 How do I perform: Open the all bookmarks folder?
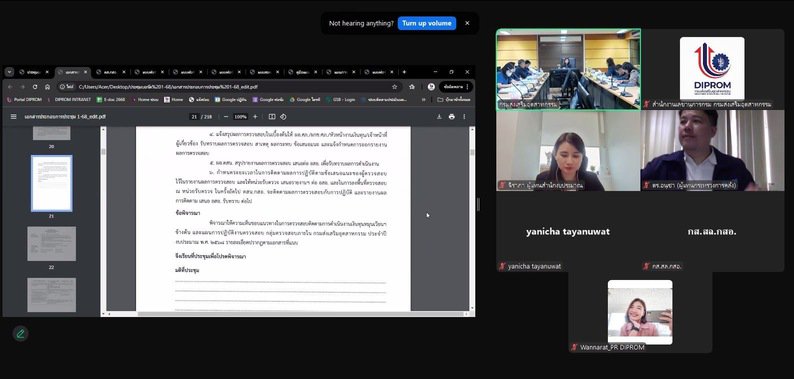click(455, 100)
